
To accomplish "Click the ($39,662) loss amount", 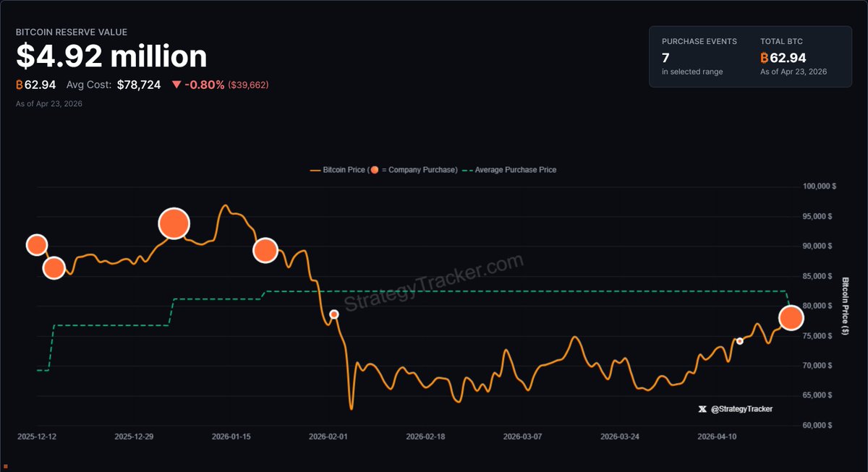I will click(248, 85).
